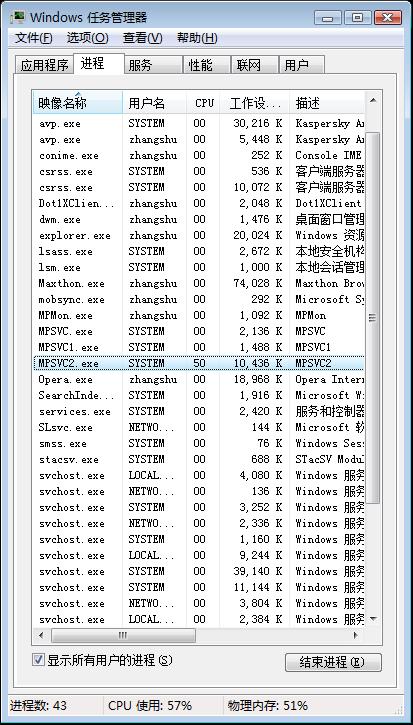Open the 文件(F) menu
The width and height of the screenshot is (413, 725).
pyautogui.click(x=34, y=38)
